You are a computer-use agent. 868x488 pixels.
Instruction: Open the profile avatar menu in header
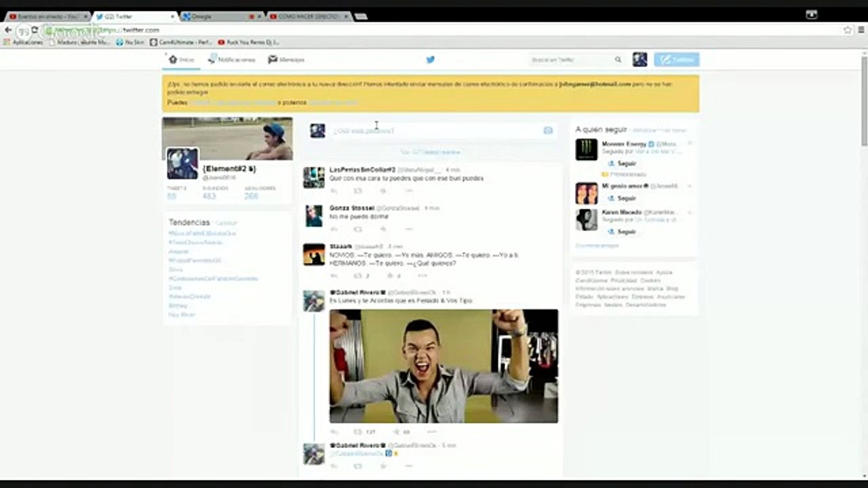pos(639,60)
